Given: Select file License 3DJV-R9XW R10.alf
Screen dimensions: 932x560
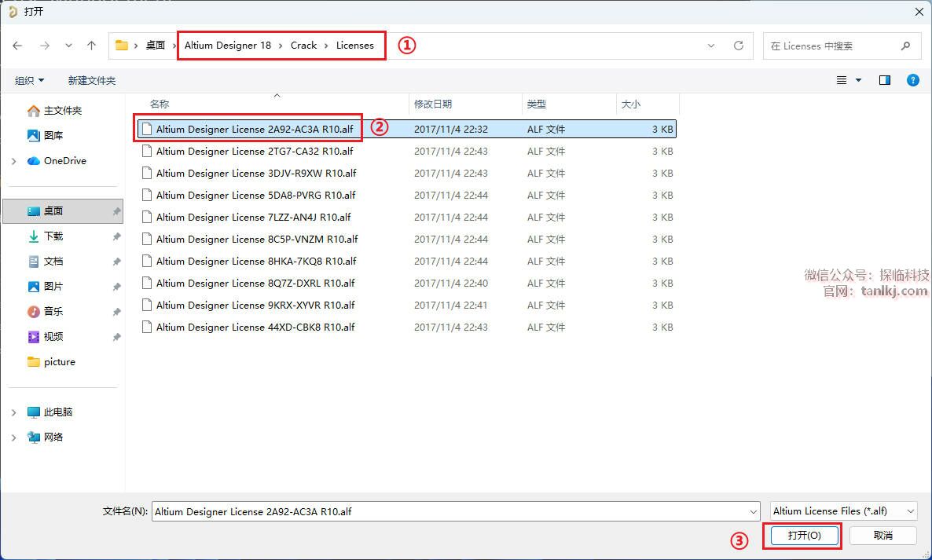Looking at the screenshot, I should coord(406,173).
